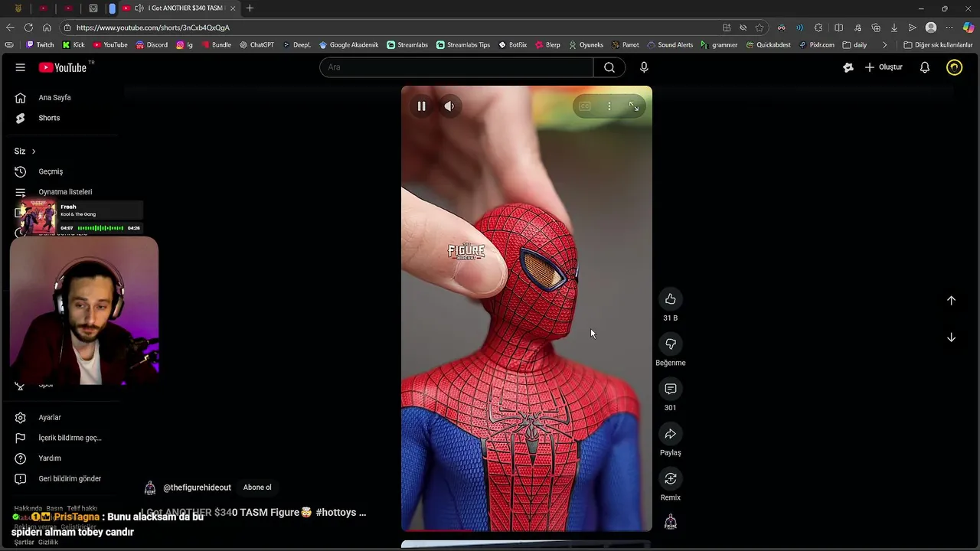
Task: Like the short with thumbs up
Action: click(x=671, y=299)
